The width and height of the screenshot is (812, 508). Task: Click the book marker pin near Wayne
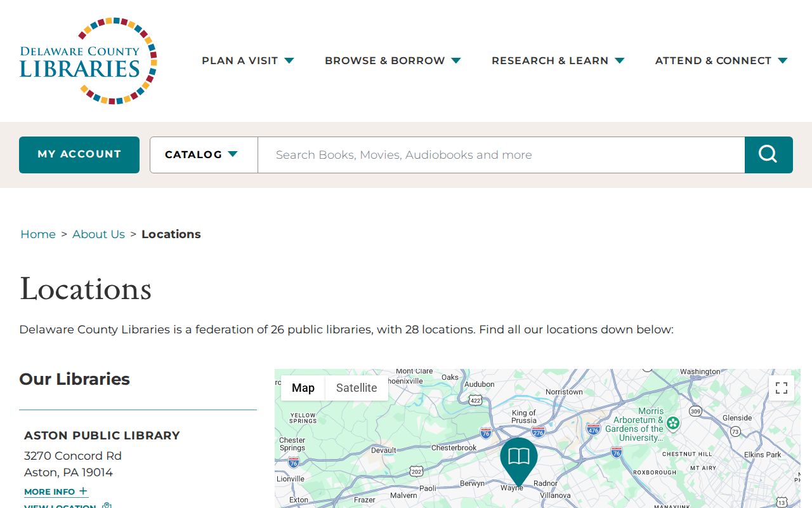point(519,462)
